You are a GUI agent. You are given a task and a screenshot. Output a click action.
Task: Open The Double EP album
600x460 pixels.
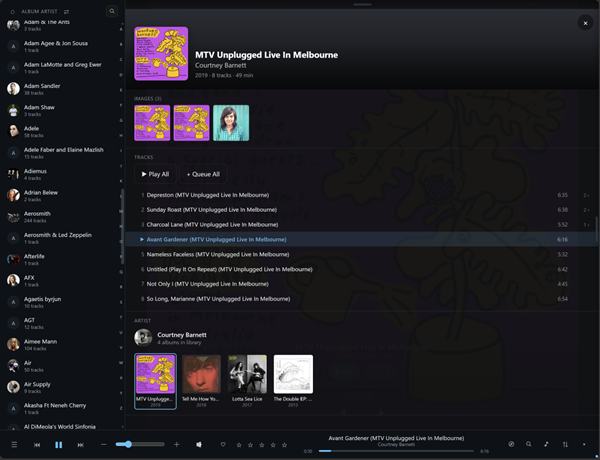point(293,381)
